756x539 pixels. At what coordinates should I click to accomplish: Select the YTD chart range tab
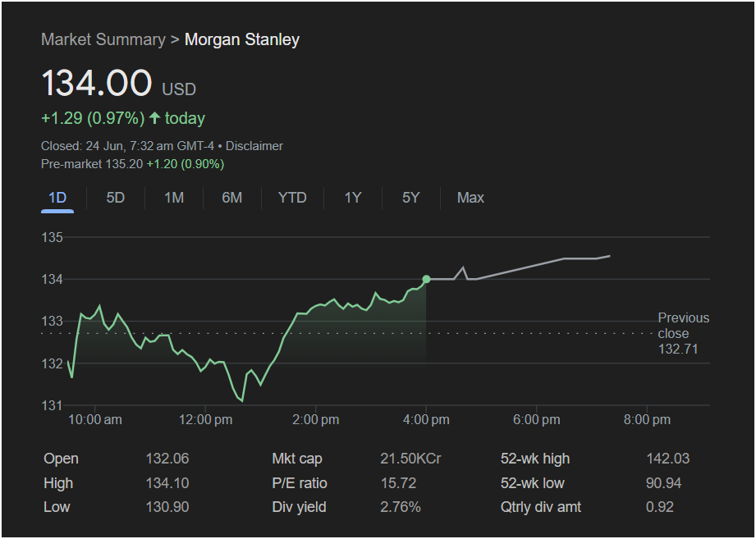click(x=292, y=198)
